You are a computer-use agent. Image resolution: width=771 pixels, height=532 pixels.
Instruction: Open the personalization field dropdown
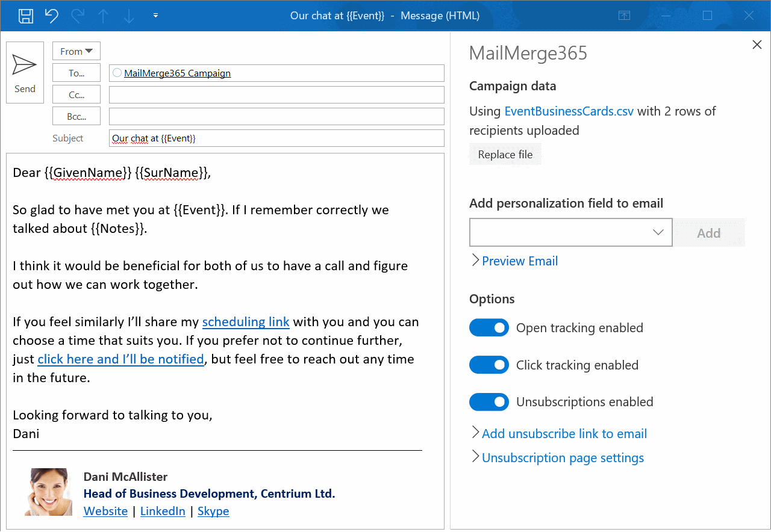(x=657, y=232)
